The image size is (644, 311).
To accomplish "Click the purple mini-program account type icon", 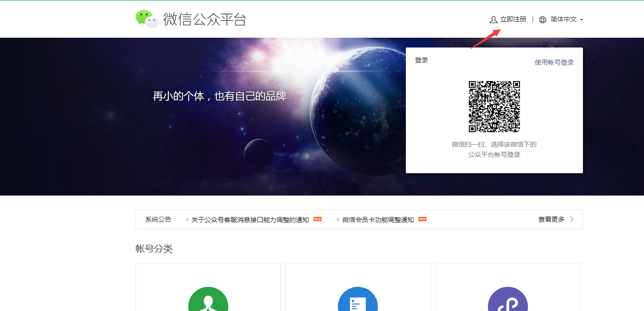I will 508,299.
